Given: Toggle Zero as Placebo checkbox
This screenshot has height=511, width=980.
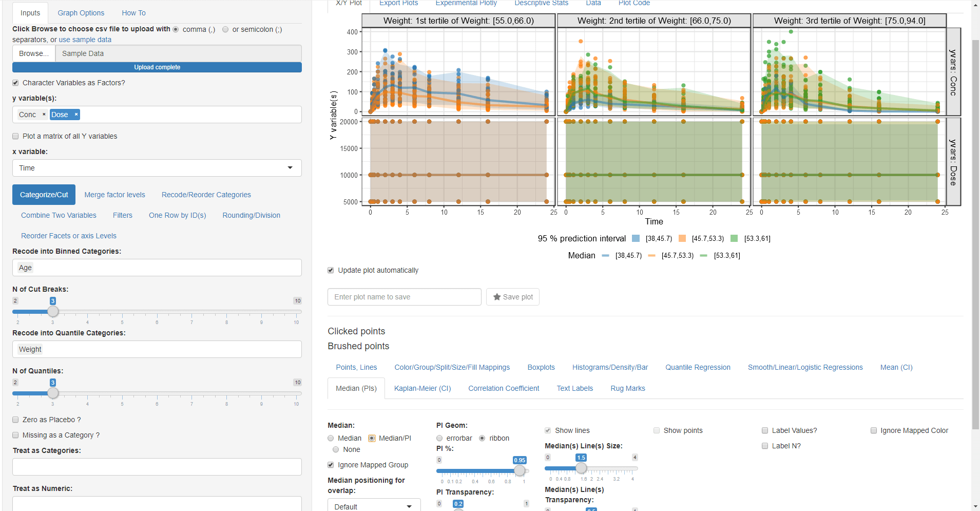Looking at the screenshot, I should point(15,420).
